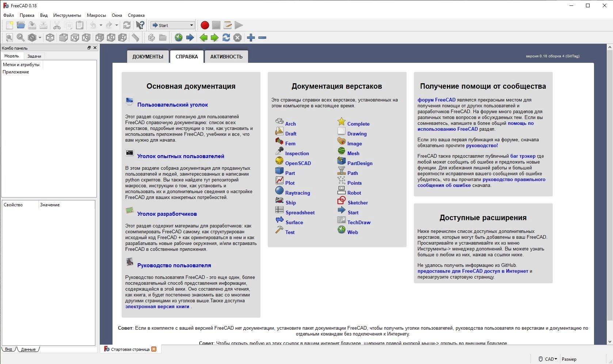Follow the электронная версия книги link
Screen dimensions: 613x364
coord(157,306)
